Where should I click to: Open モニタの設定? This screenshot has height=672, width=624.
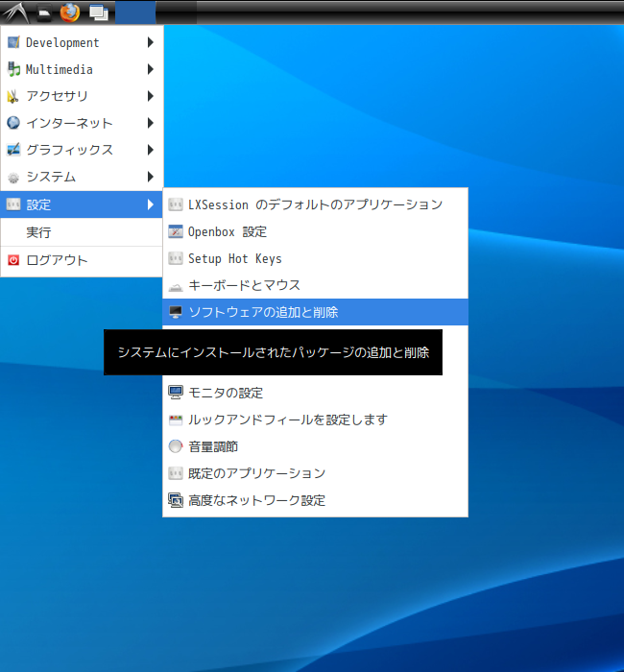(x=316, y=393)
